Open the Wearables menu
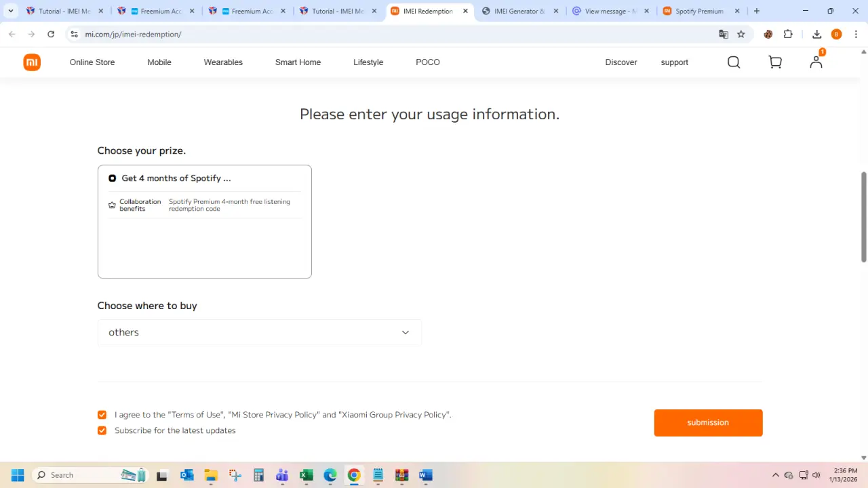The image size is (868, 488). [x=223, y=62]
